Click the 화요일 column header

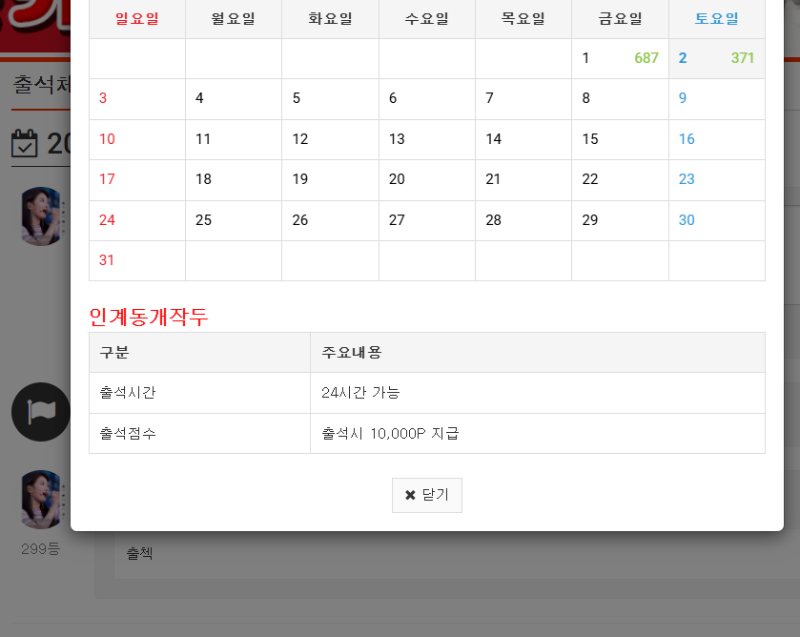click(330, 19)
